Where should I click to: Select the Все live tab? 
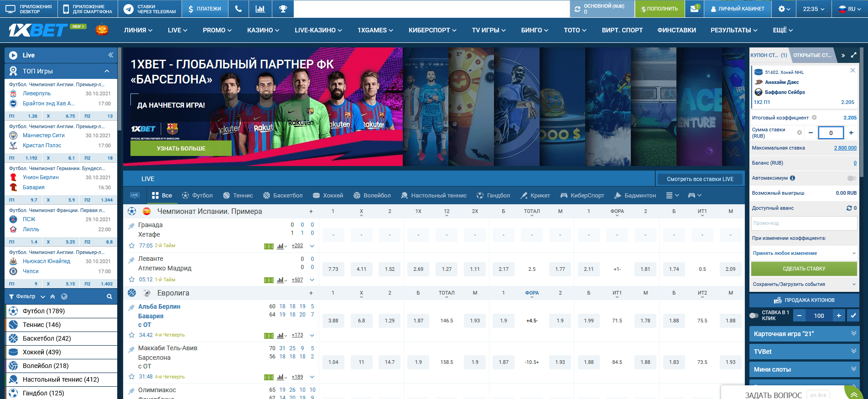pos(161,195)
